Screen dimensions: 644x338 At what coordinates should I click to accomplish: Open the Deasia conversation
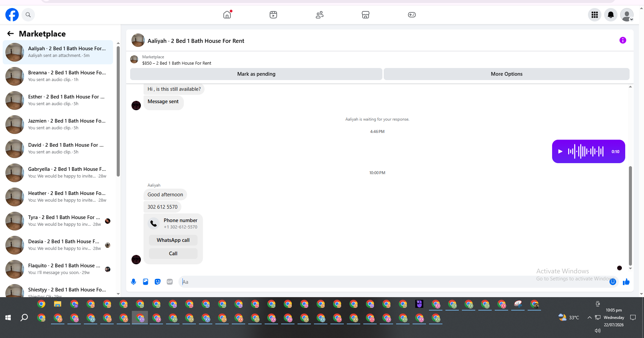58,245
